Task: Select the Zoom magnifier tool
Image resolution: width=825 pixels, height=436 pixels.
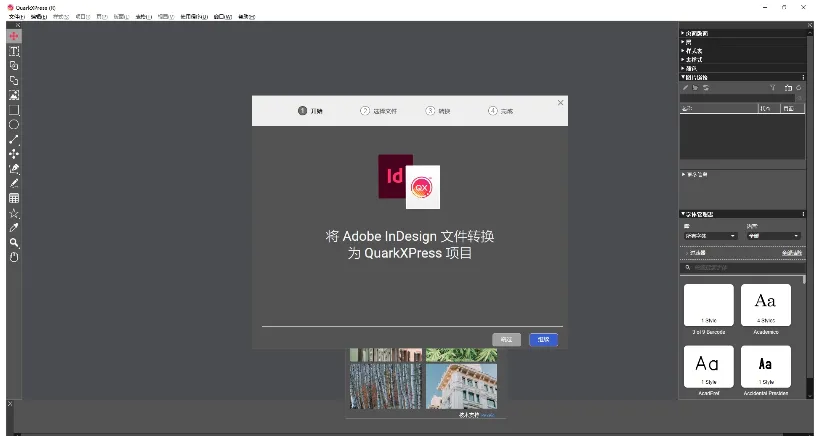Action: 14,242
